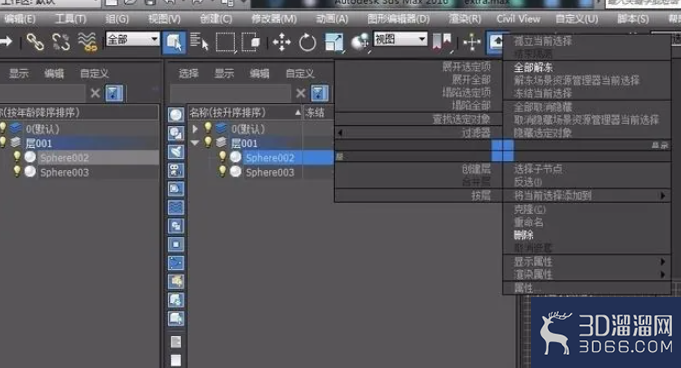Viewport: 681px width, 368px height.
Task: Toggle bulb for Sphere002 in right explorer
Action: point(222,157)
